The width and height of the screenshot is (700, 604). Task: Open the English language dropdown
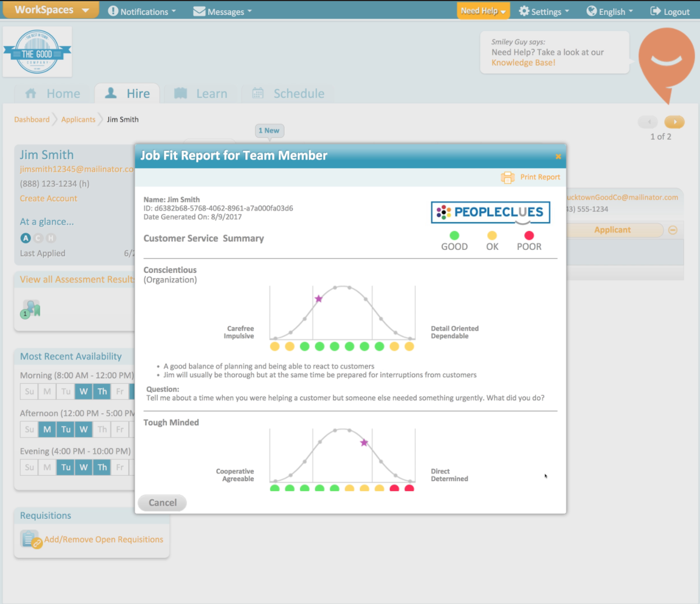(x=609, y=11)
